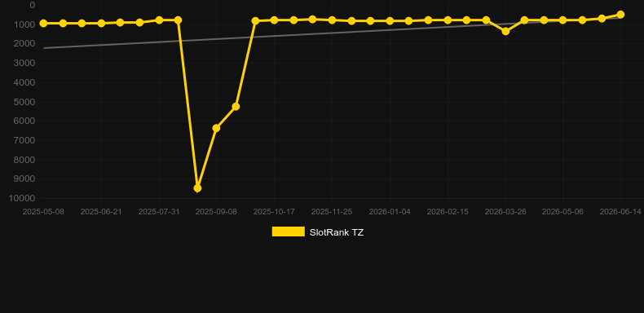
Task: Select the lowest data point near 9500
Action: point(197,188)
